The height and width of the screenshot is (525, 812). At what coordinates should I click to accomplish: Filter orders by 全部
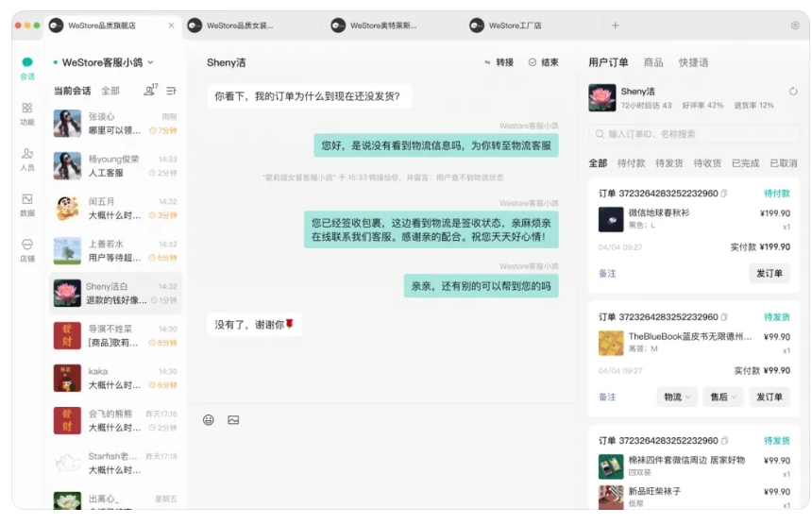(598, 163)
